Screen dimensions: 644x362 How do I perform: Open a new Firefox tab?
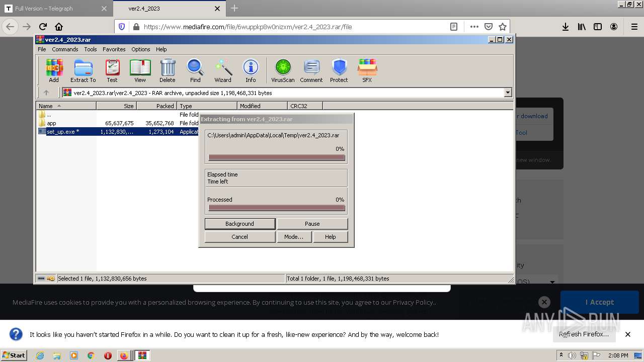point(234,8)
